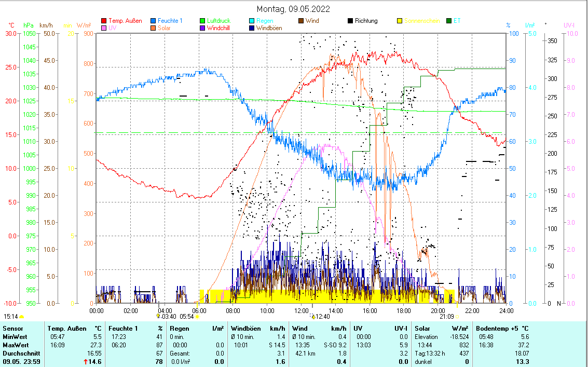Select the black Richtung legend square
Screen dimensions: 588x367
point(351,21)
